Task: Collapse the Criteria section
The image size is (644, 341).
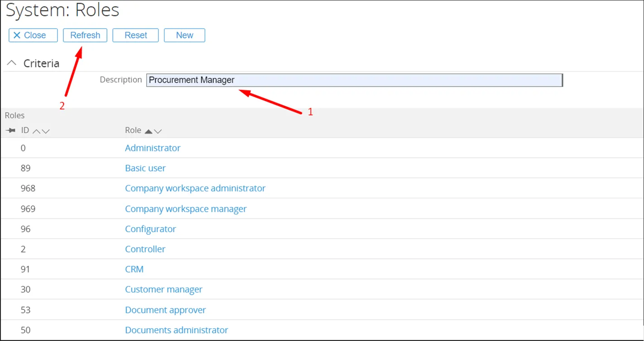Action: 13,63
